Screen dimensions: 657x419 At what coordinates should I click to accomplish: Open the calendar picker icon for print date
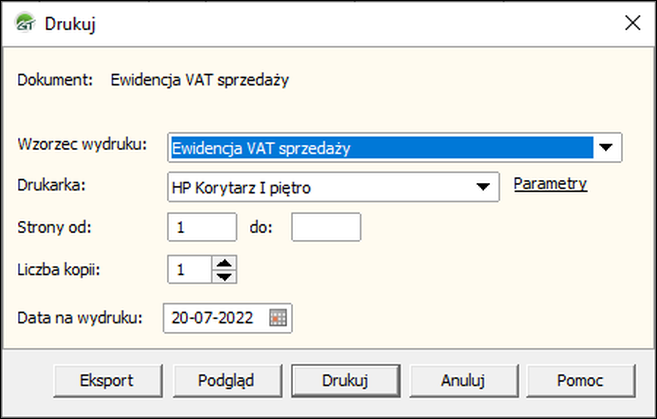[278, 318]
